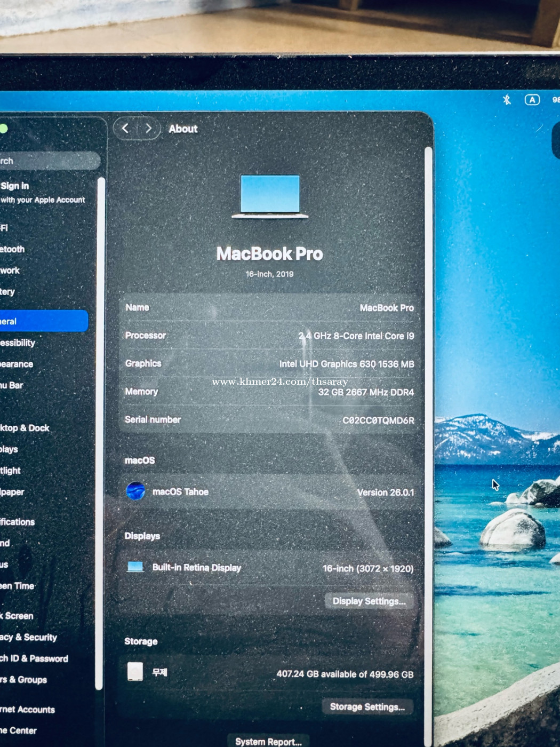Click the Name field showing MacBook Pro
The height and width of the screenshot is (747, 560).
269,308
